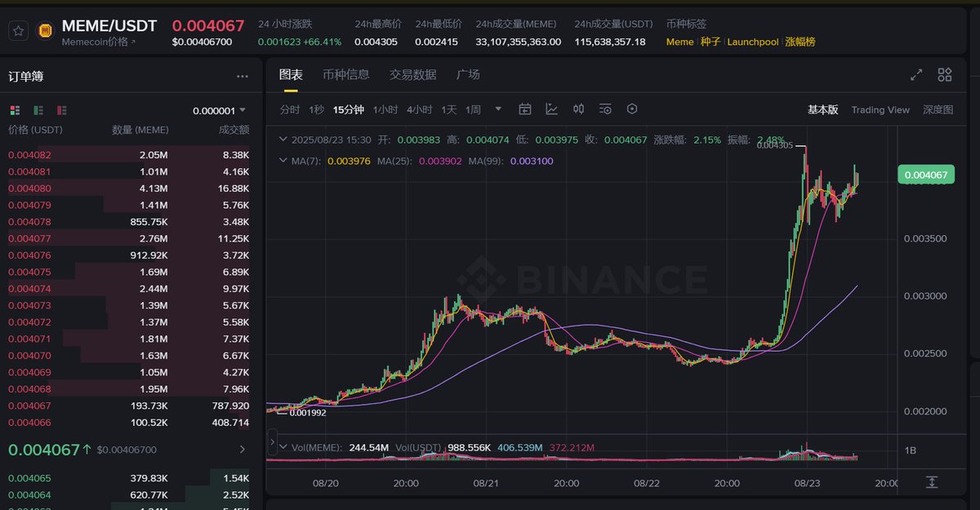Select the 1天 time interval
Viewport: 980px width, 510px height.
coord(449,109)
